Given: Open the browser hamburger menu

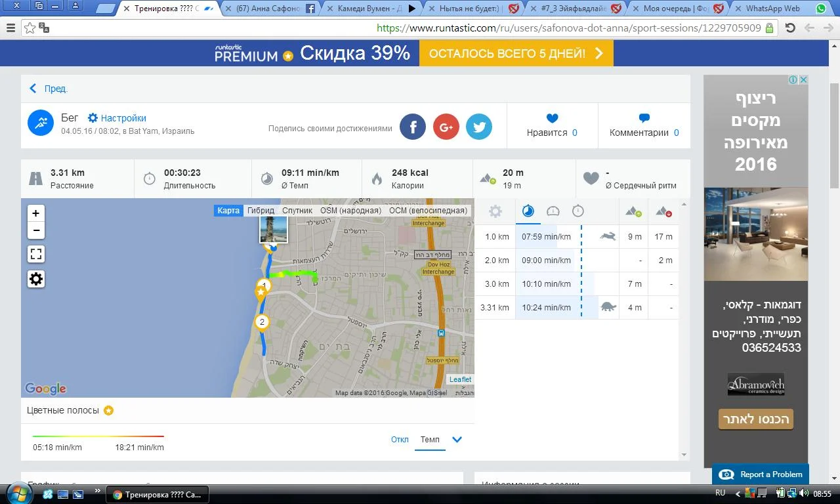Looking at the screenshot, I should (10, 28).
